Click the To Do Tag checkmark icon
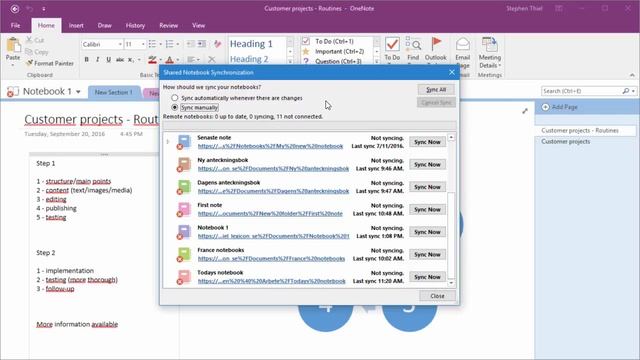Viewport: 640px width, 360px height. tap(392, 44)
